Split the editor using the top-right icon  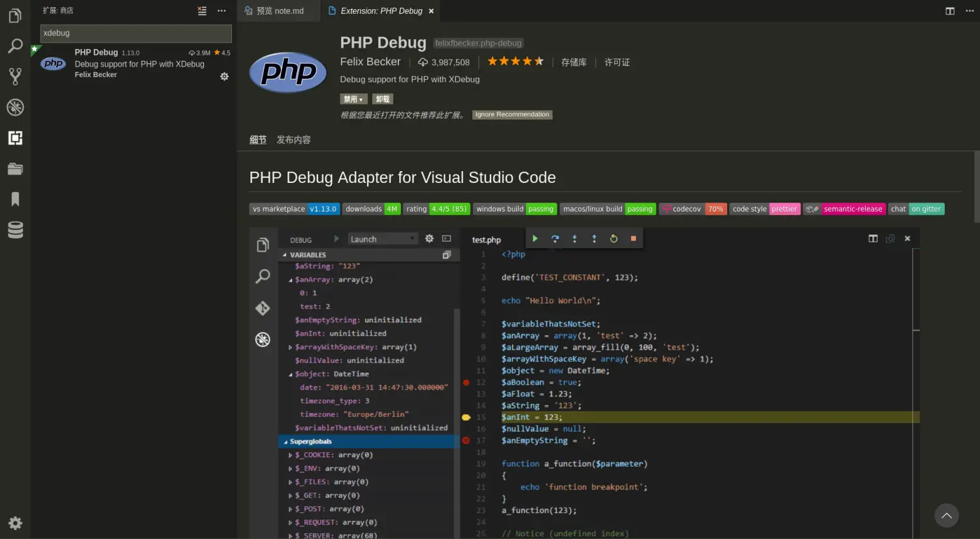(950, 11)
